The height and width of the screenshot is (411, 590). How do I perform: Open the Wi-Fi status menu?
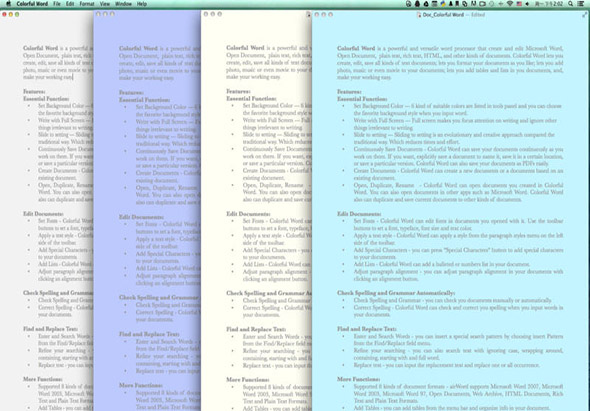point(510,4)
